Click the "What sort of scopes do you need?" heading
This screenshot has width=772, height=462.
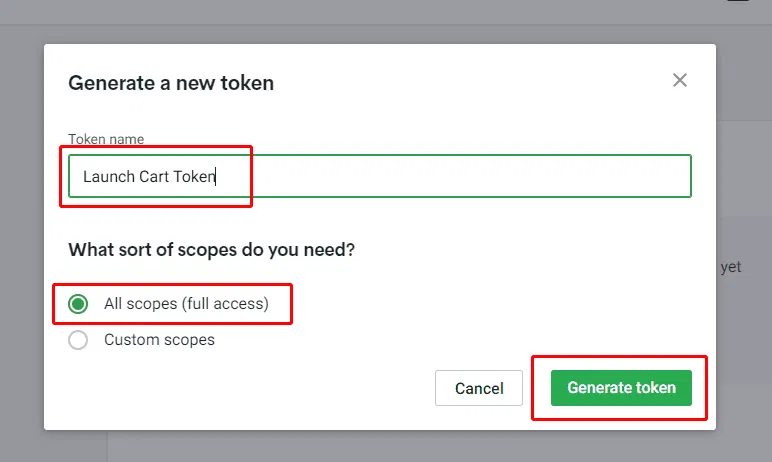point(211,250)
